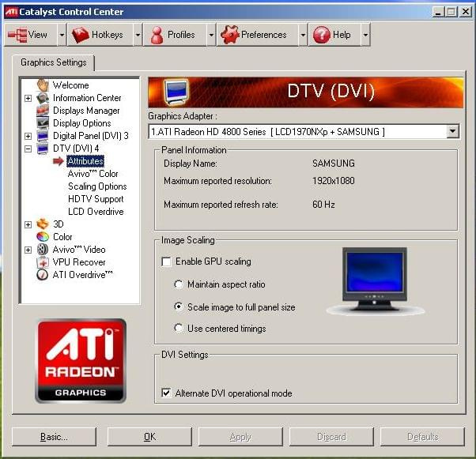Close the Catalyst Control Center window

pos(466,12)
